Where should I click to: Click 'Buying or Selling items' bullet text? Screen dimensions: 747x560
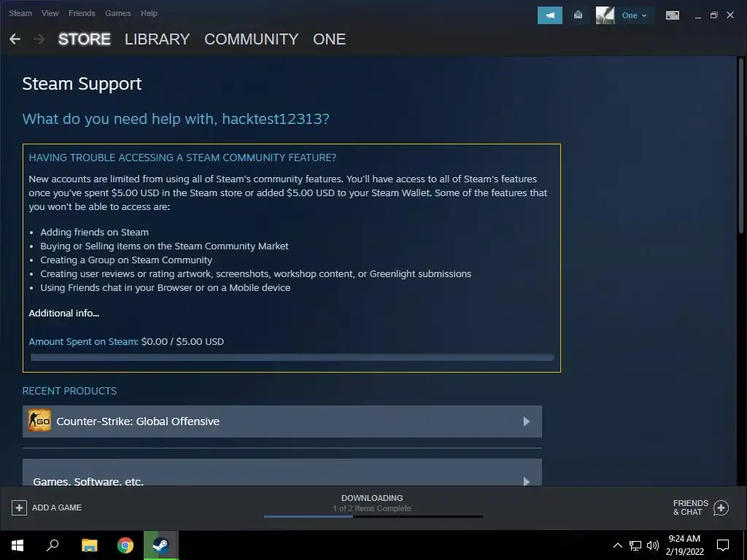point(164,246)
